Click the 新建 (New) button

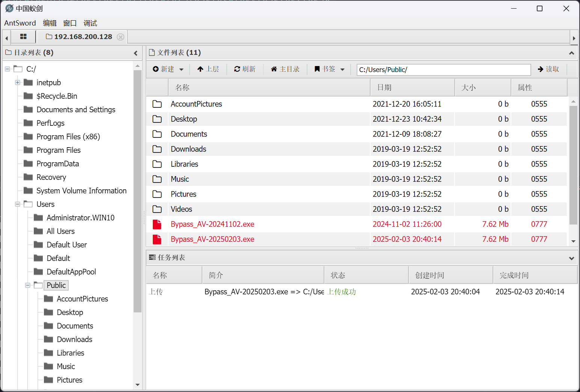click(164, 69)
